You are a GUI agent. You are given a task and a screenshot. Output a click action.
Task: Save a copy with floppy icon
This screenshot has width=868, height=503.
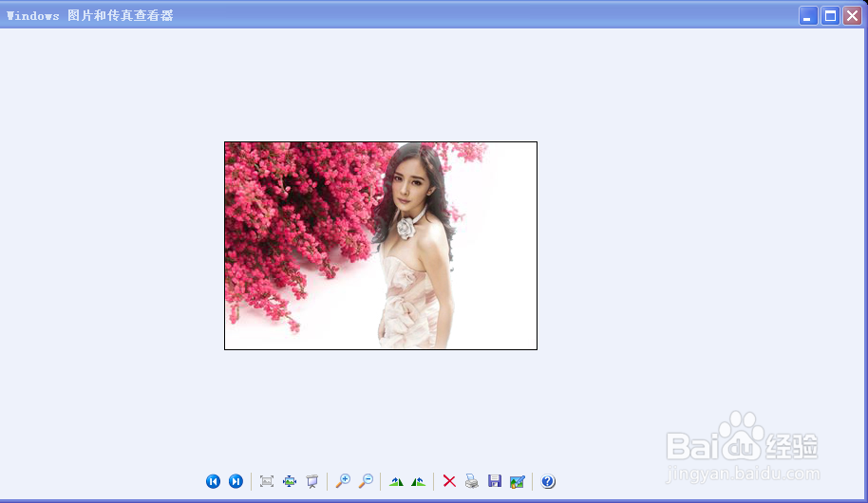pyautogui.click(x=495, y=481)
